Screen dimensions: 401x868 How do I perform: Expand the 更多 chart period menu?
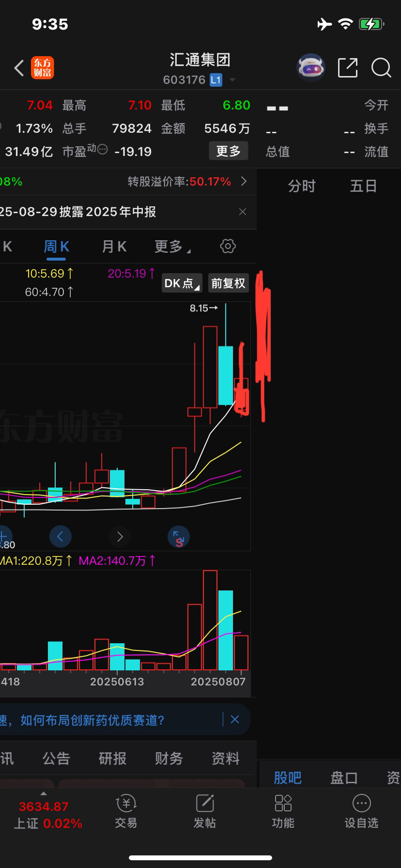[x=172, y=247]
